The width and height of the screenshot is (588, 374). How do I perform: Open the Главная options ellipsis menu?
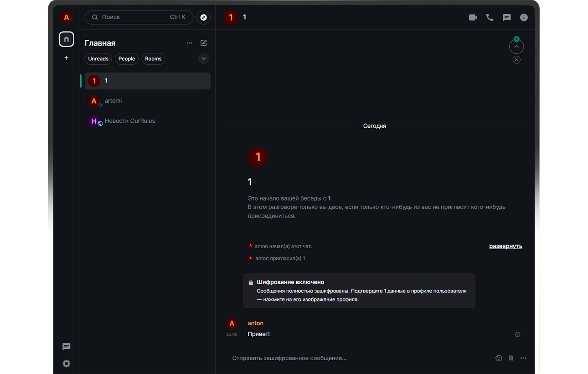pyautogui.click(x=190, y=43)
